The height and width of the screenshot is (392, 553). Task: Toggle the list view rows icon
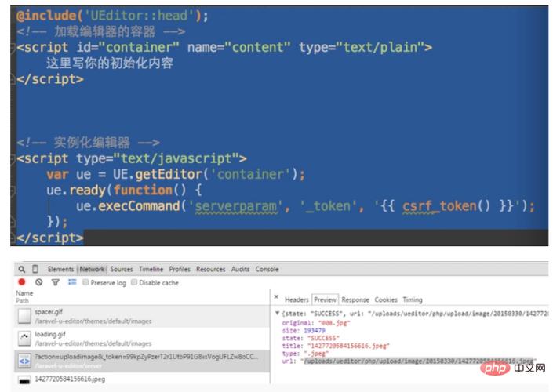72,282
